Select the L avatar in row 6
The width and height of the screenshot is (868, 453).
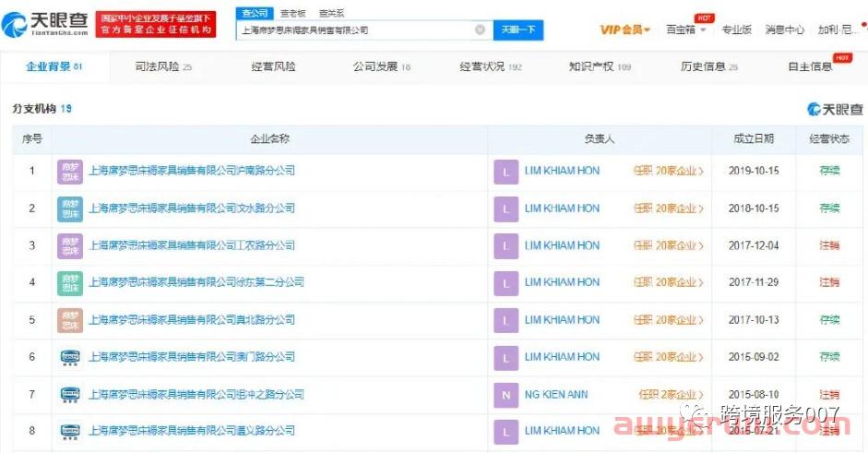pos(506,358)
